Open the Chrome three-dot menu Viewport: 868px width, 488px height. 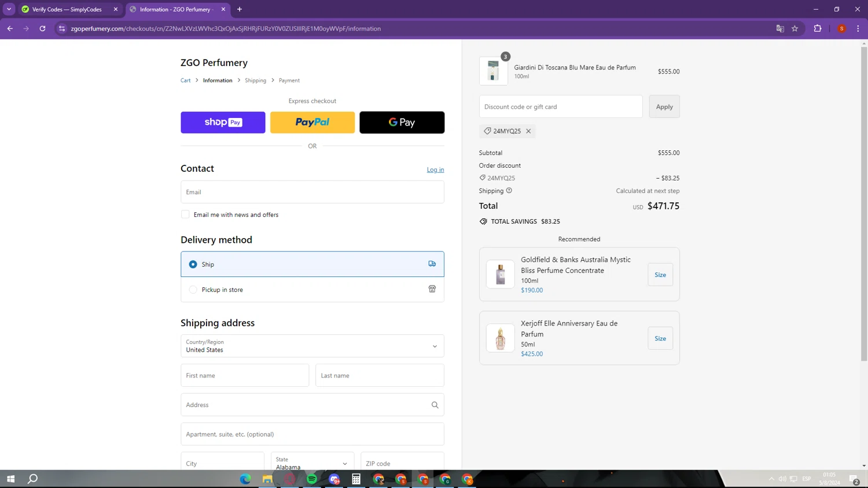click(858, 28)
